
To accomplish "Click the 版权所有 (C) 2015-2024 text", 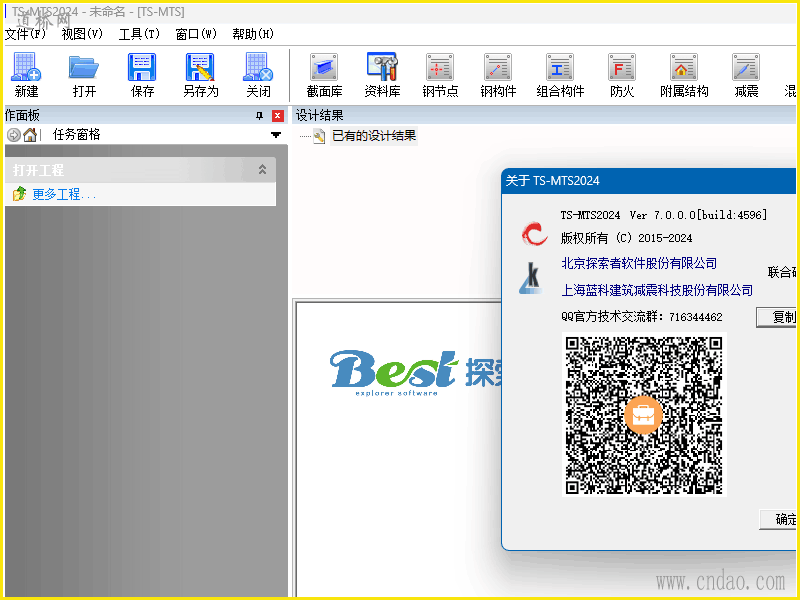I will [x=626, y=238].
